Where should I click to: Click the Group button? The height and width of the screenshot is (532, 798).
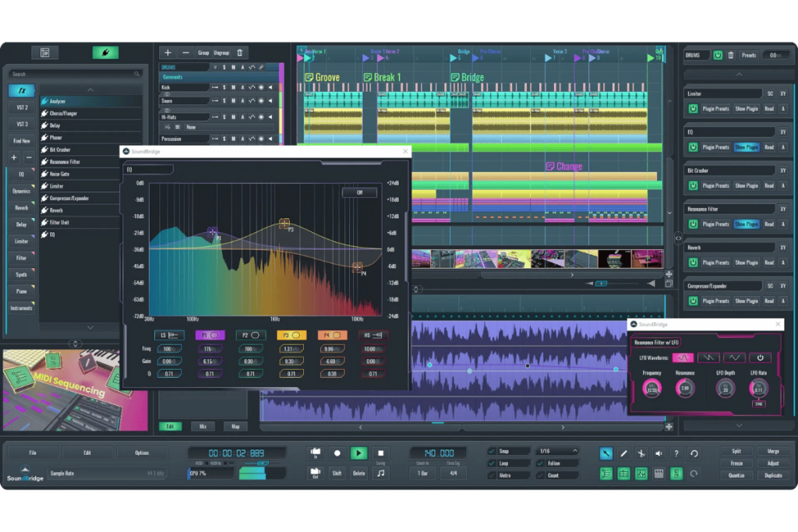coord(203,52)
